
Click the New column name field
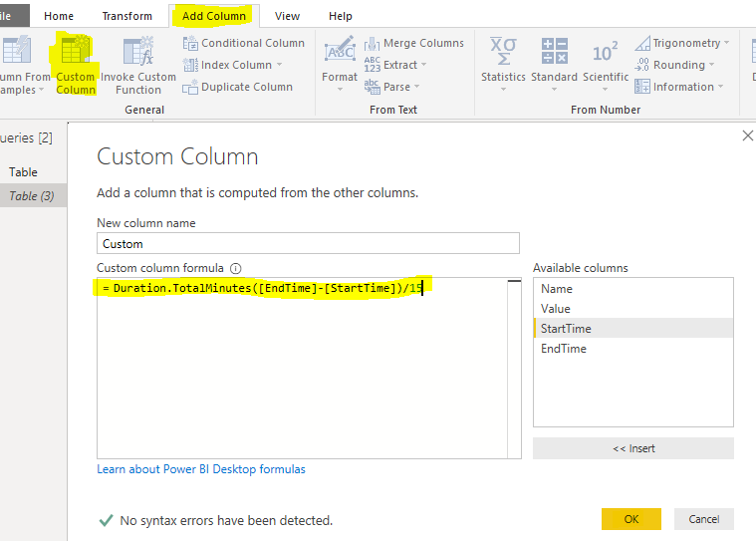308,243
